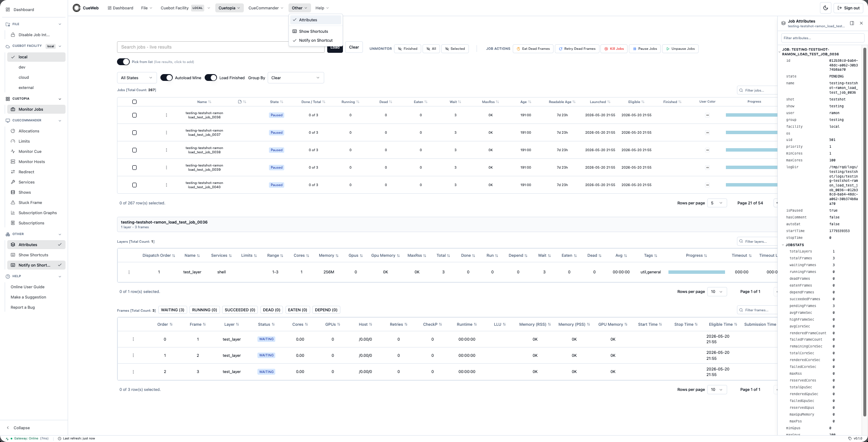Viewport: 868px width, 442px height.
Task: Open the File menu
Action: click(146, 8)
